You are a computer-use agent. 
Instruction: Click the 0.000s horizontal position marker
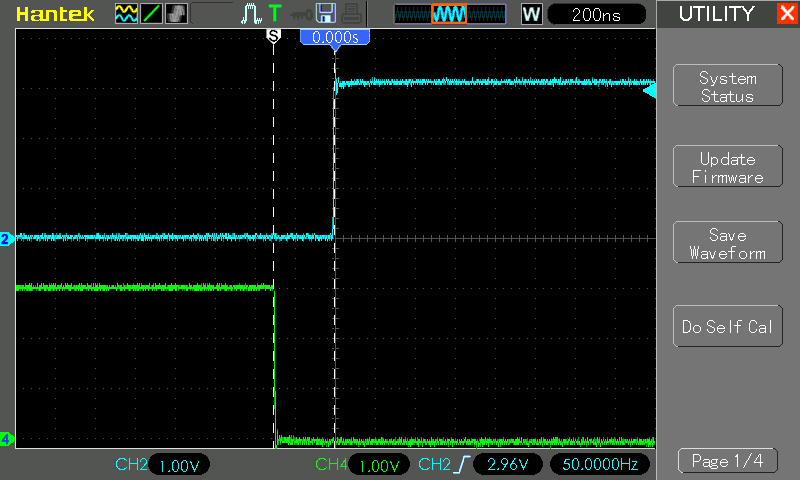coord(335,39)
